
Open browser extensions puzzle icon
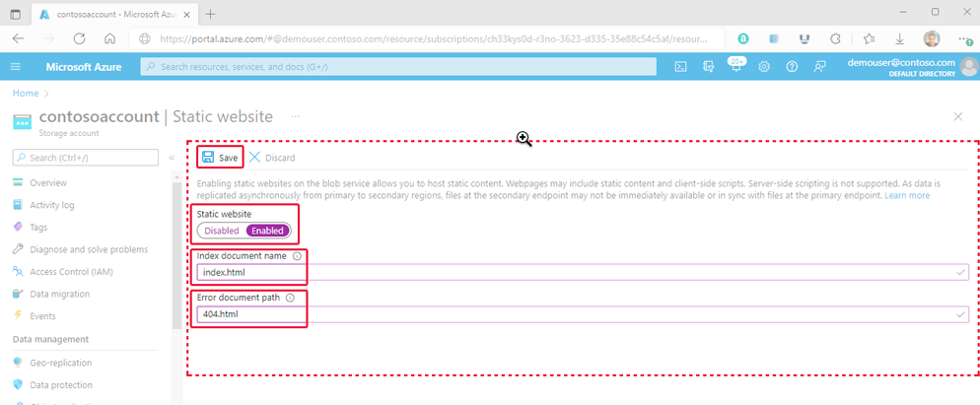click(835, 38)
